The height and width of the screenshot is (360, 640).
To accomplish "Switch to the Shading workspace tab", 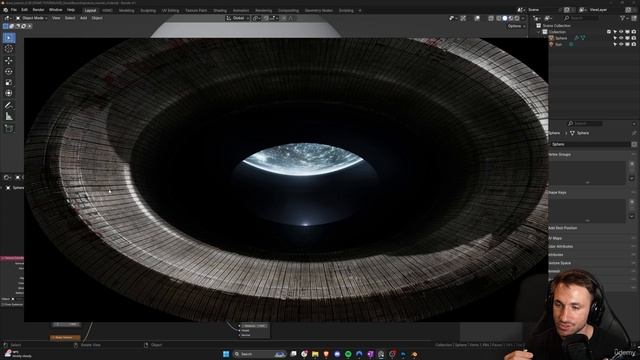I will point(220,11).
